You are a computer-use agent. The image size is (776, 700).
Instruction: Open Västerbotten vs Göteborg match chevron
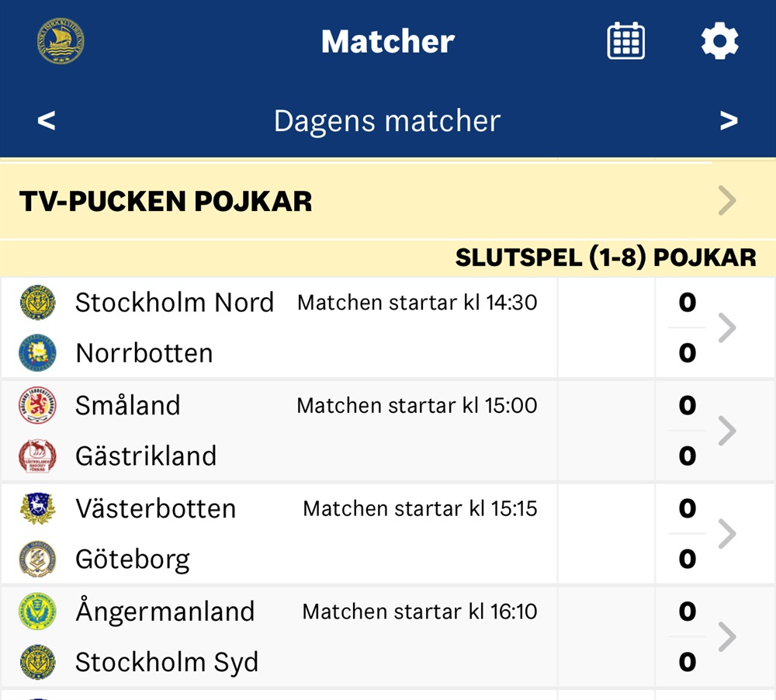tap(727, 534)
